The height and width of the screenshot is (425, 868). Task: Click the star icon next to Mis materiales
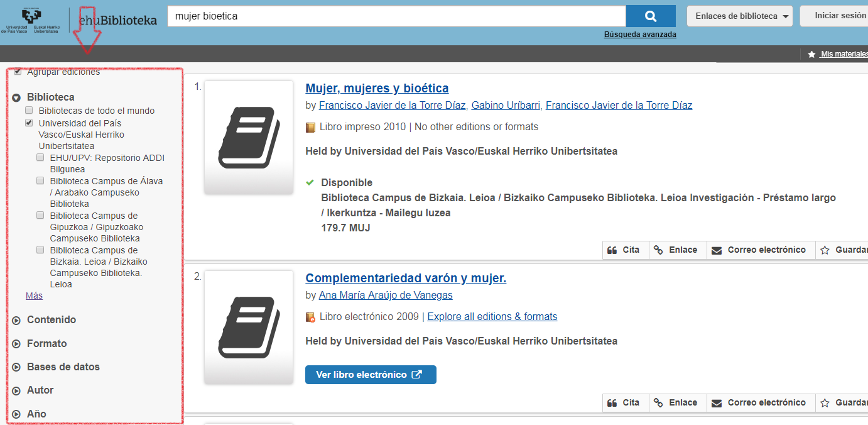[811, 54]
